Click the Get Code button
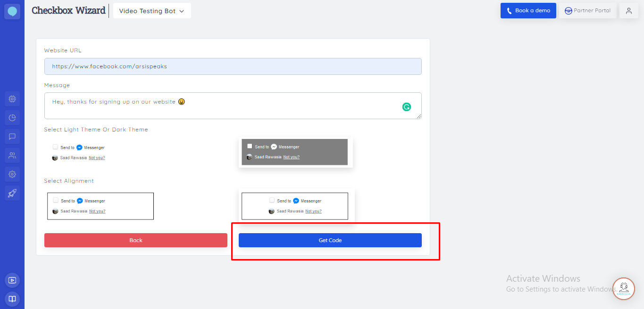 point(330,240)
